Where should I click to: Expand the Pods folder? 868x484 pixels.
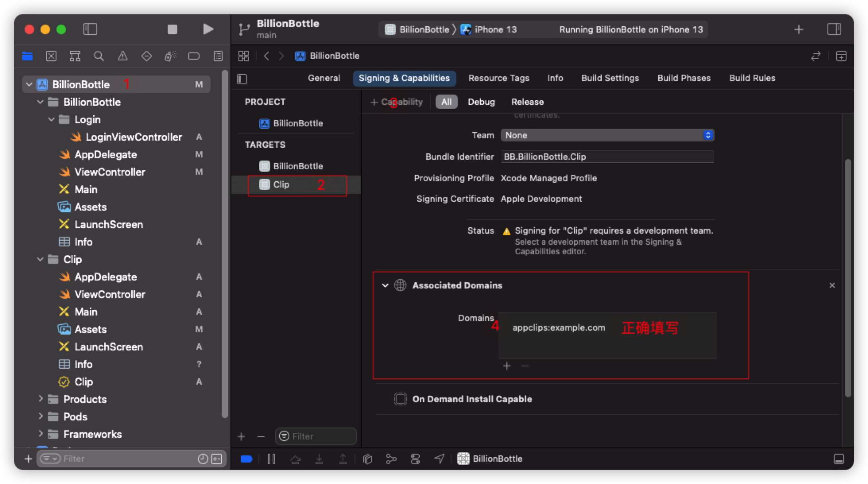click(40, 416)
